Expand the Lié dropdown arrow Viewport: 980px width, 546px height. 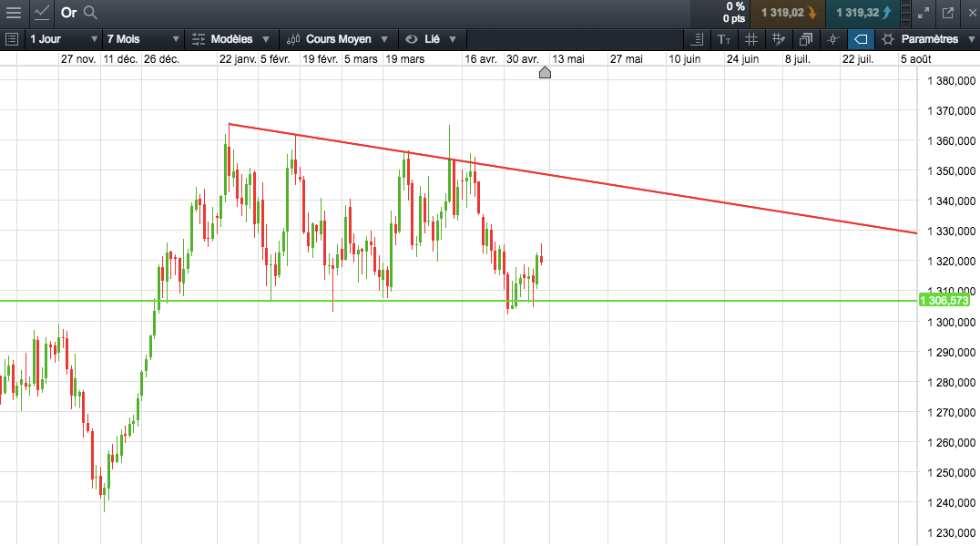(453, 39)
